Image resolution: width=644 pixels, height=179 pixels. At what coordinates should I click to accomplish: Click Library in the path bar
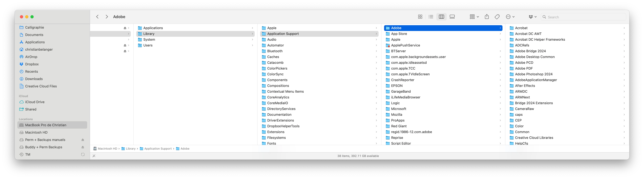pyautogui.click(x=130, y=149)
